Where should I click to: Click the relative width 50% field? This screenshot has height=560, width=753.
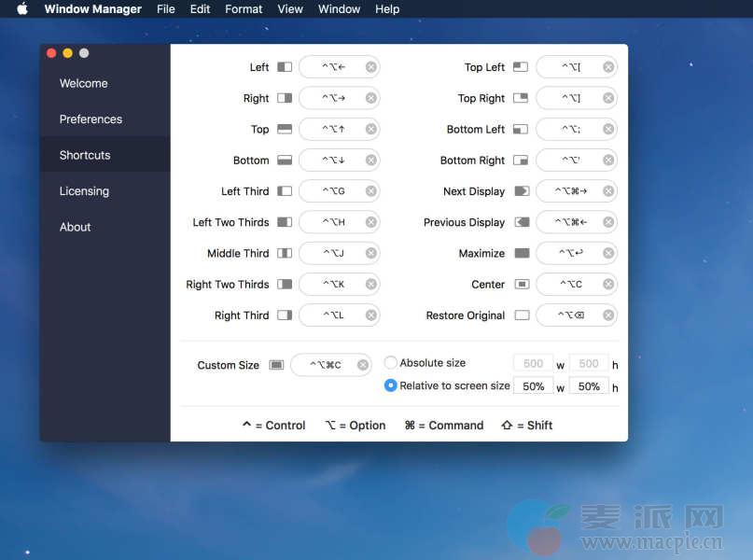click(533, 386)
